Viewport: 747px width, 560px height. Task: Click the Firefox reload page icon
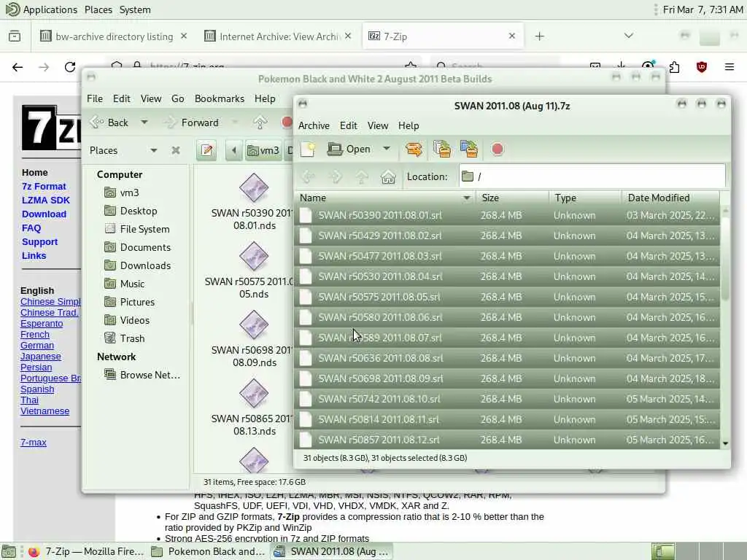tap(70, 66)
